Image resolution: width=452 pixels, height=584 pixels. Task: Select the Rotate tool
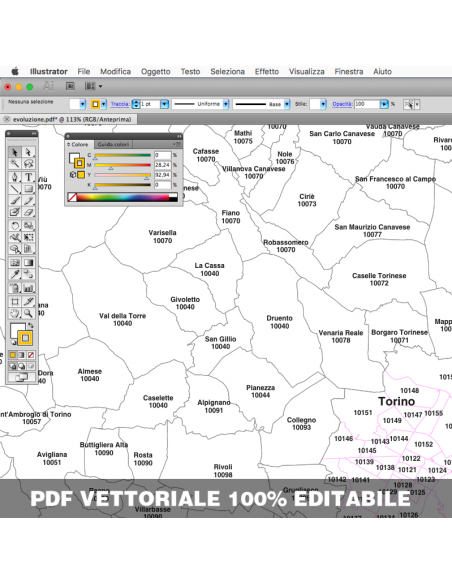click(15, 225)
